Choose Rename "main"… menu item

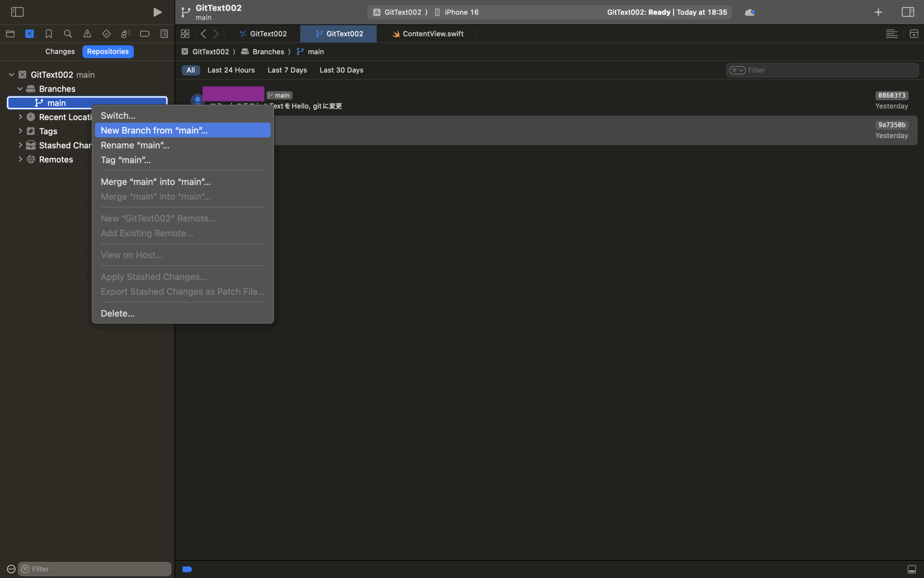[x=183, y=145]
